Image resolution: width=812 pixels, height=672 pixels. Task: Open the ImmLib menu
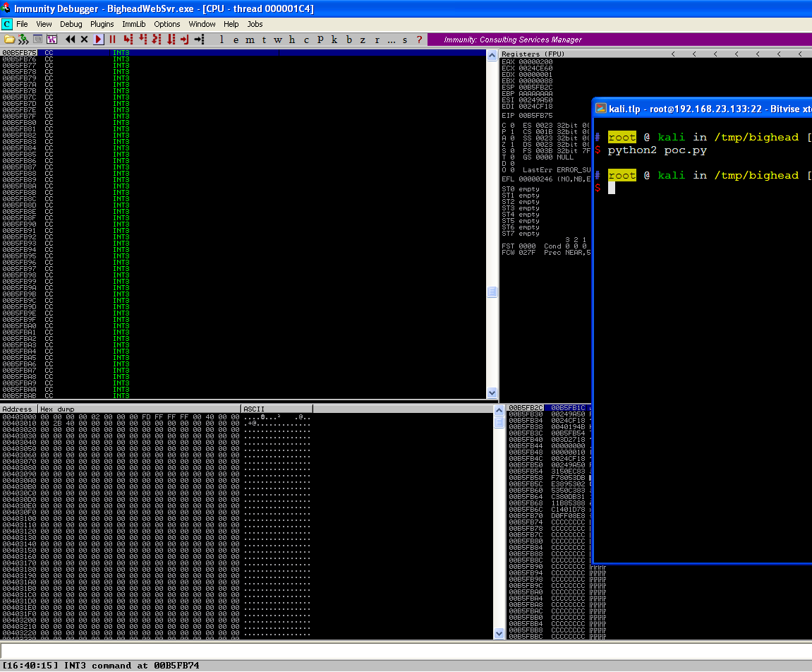133,24
